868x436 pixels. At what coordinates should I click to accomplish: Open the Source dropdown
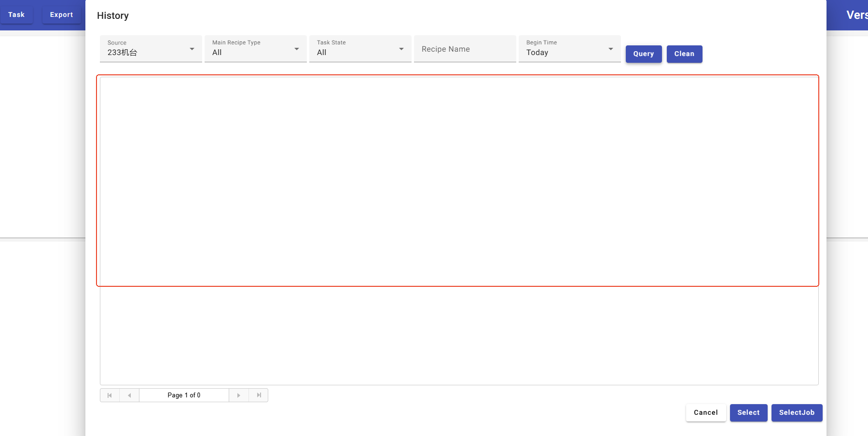(x=151, y=49)
